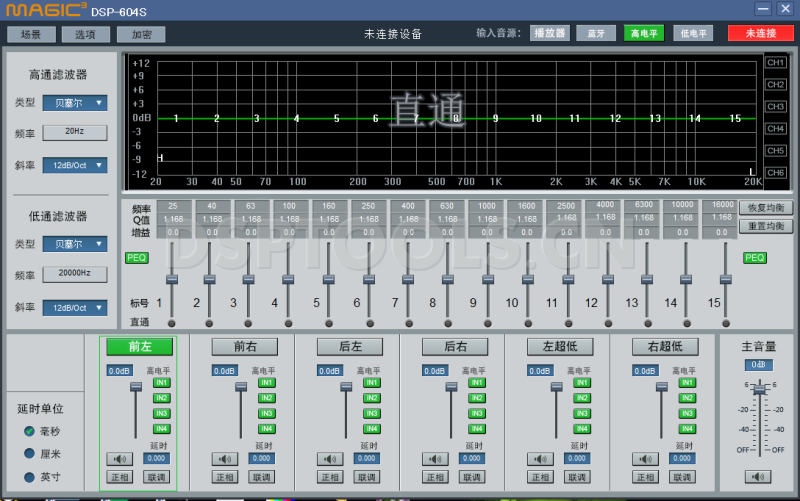Viewport: 800px width, 501px height.
Task: Click the 前左 延时 0.000 field
Action: coord(157,459)
